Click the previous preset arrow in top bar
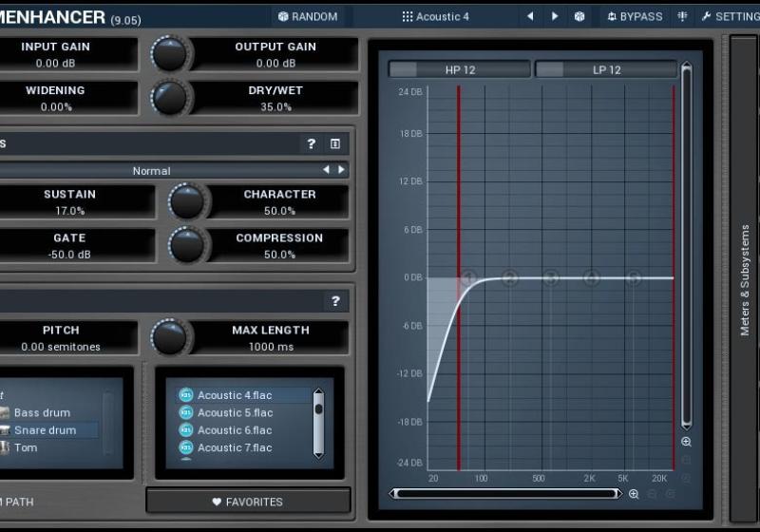 [x=530, y=16]
